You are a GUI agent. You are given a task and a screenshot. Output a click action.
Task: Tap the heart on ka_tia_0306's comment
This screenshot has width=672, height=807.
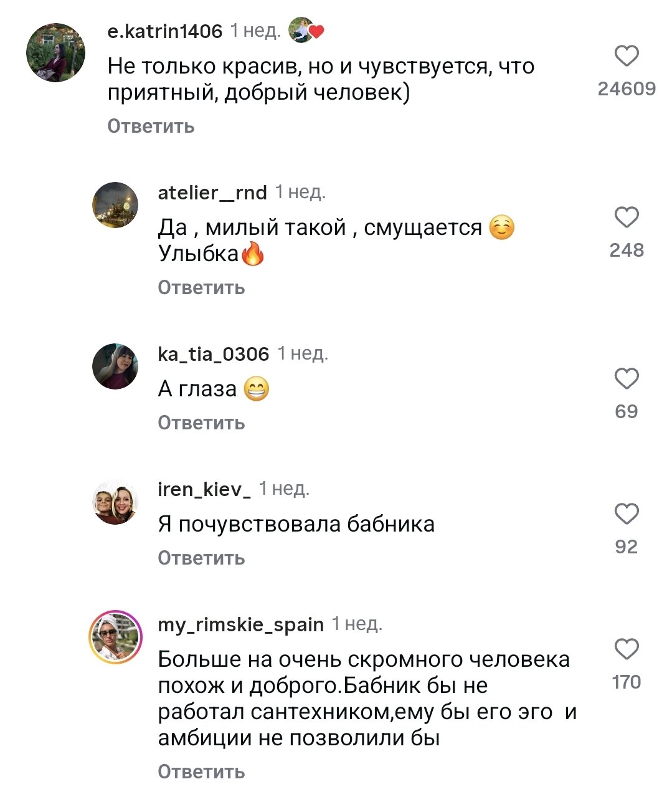[627, 379]
